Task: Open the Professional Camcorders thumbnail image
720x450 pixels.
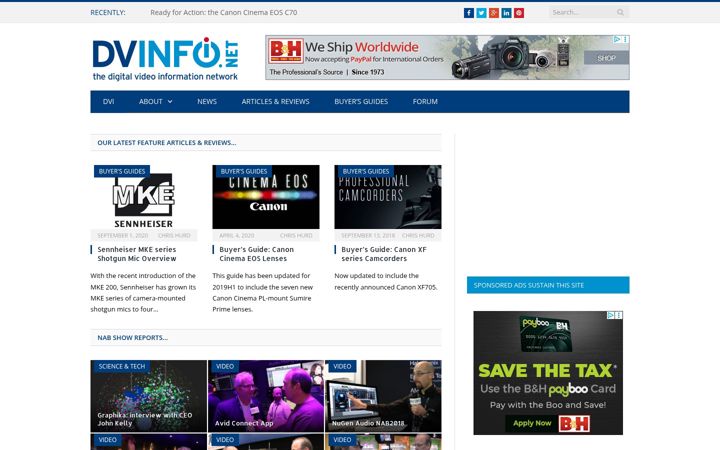Action: click(388, 197)
